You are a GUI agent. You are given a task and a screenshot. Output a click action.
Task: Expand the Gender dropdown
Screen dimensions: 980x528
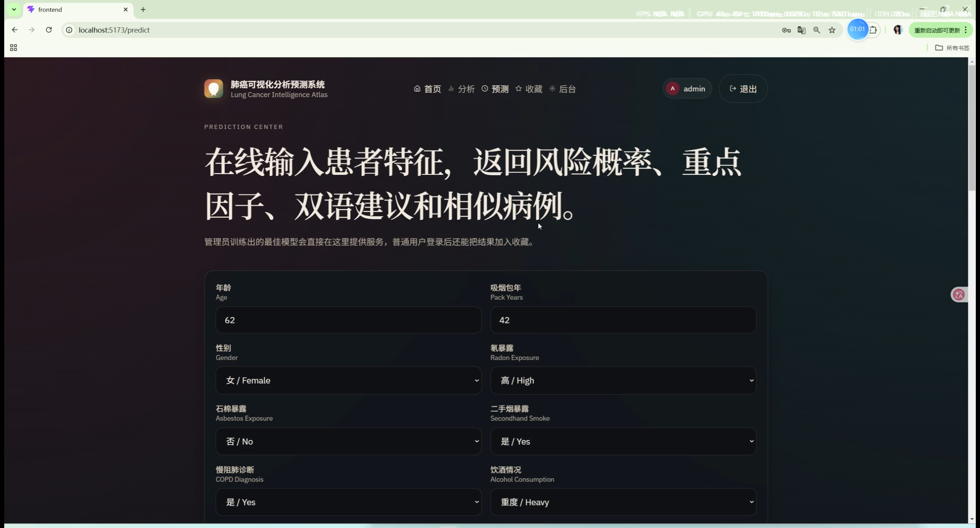(x=348, y=380)
